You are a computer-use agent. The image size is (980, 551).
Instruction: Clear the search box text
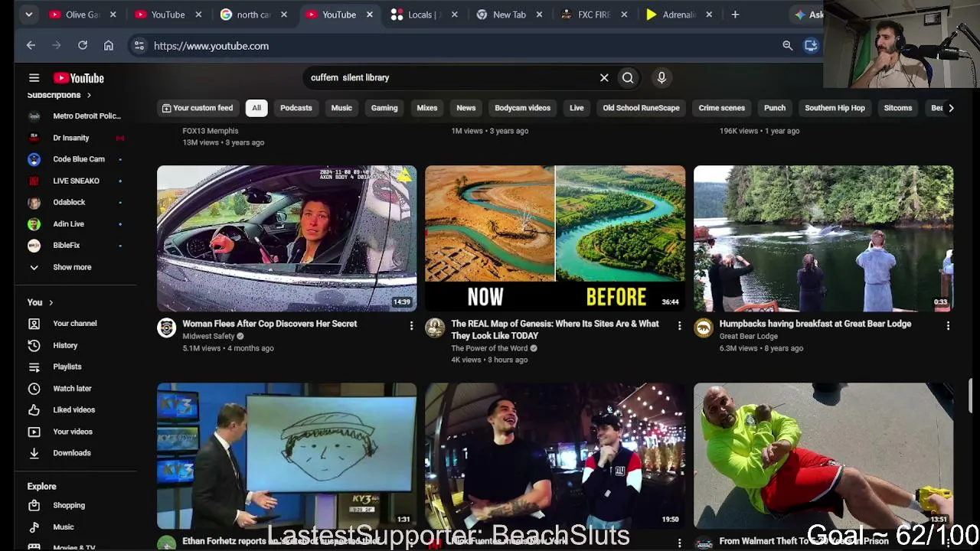coord(604,77)
